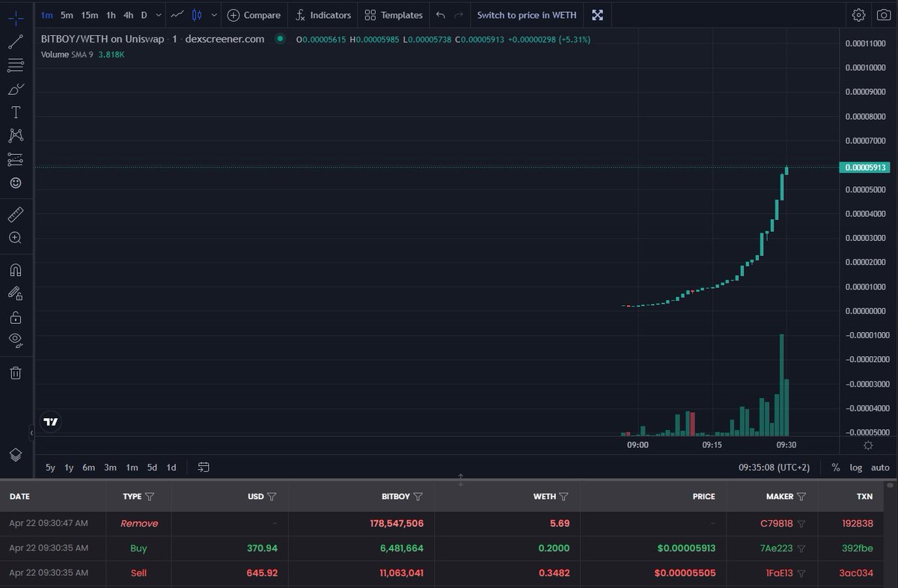Open the go to date picker

pyautogui.click(x=204, y=468)
